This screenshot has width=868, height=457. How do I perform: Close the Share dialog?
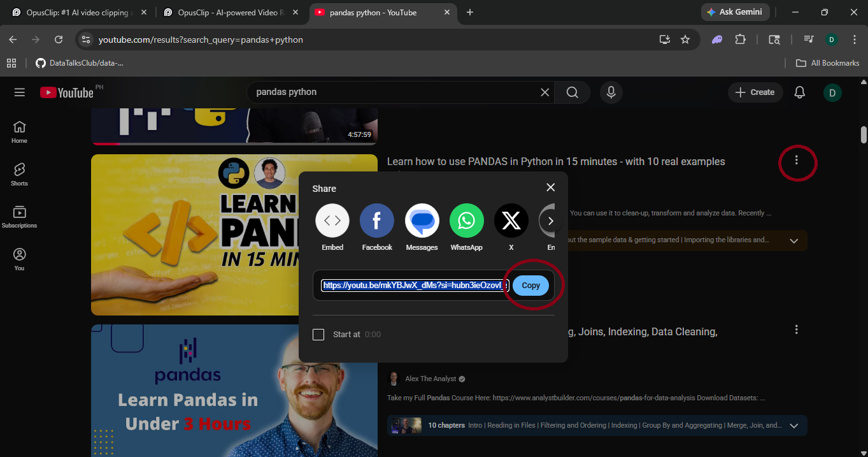click(x=551, y=187)
